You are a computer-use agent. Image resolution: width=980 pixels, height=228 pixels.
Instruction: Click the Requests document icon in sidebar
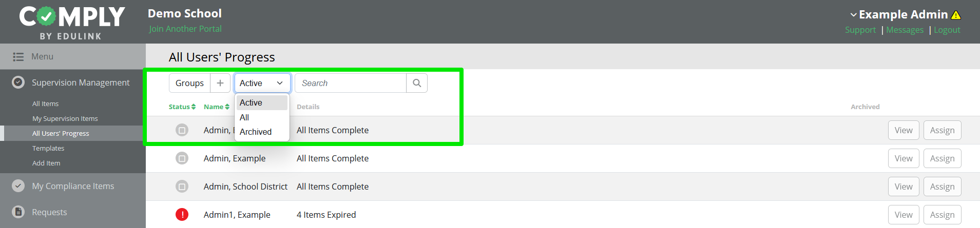18,212
